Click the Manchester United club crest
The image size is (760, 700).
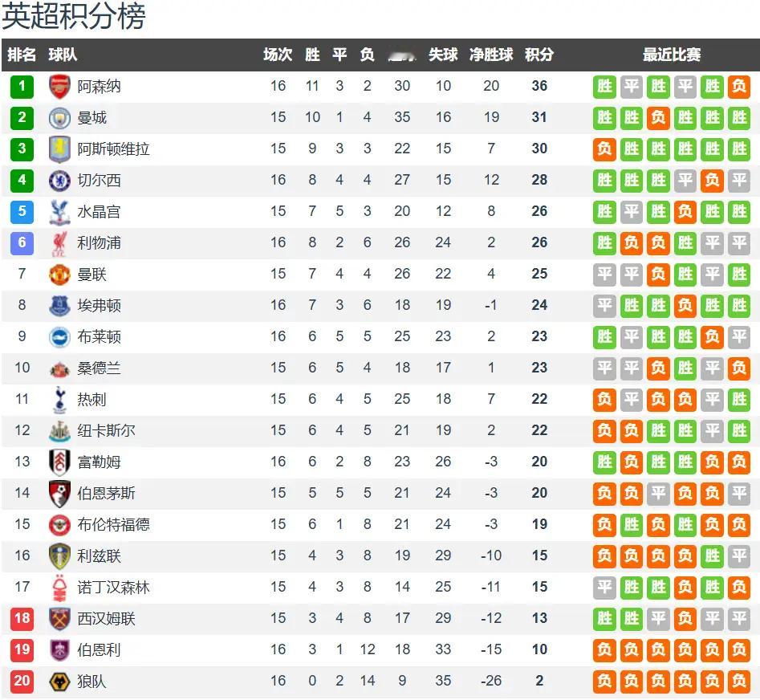[x=59, y=275]
